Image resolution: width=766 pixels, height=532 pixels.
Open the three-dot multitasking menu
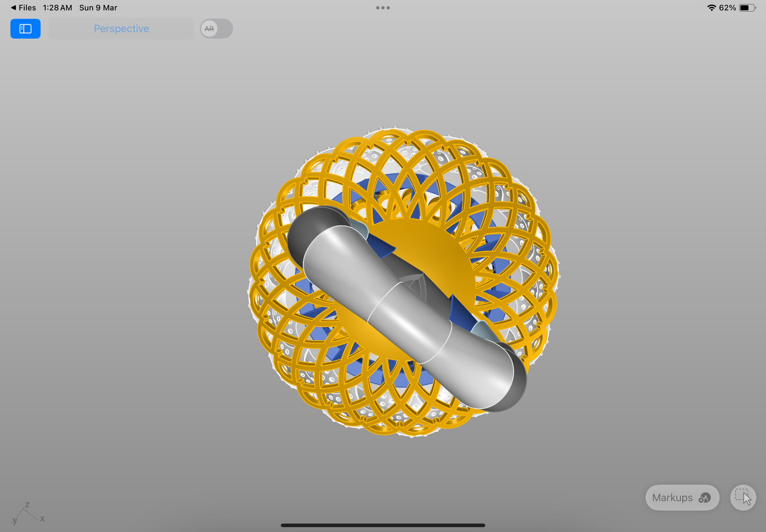(383, 7)
